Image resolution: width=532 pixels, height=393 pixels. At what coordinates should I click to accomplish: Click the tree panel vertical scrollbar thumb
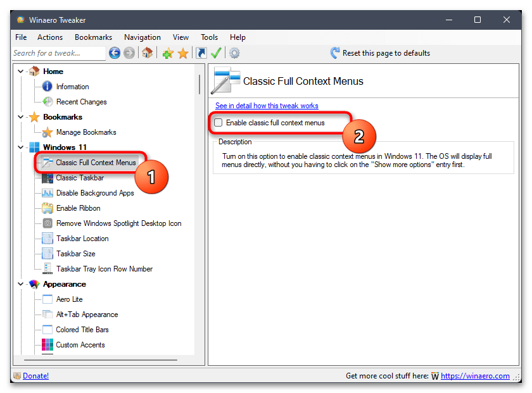(x=199, y=84)
